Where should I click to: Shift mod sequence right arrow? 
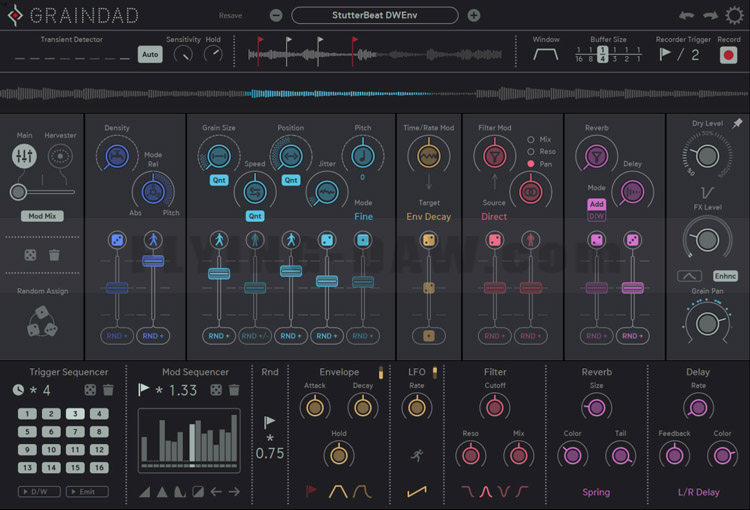pyautogui.click(x=234, y=491)
